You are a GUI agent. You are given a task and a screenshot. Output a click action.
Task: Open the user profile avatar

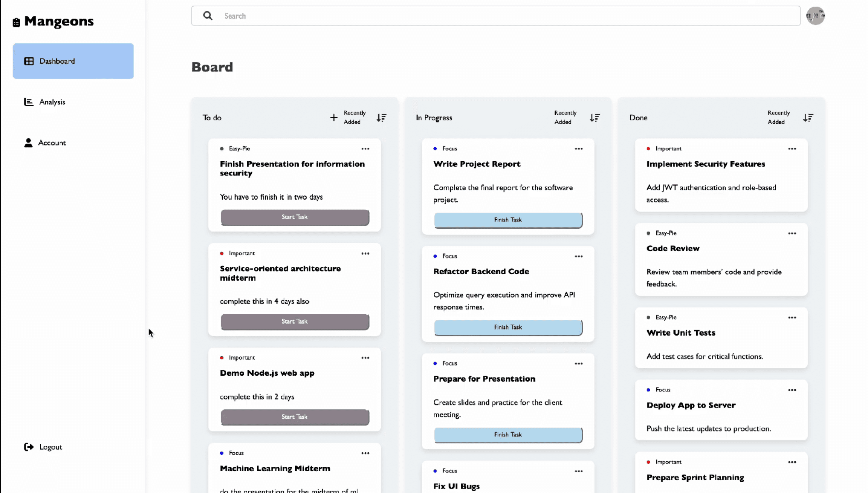[815, 16]
